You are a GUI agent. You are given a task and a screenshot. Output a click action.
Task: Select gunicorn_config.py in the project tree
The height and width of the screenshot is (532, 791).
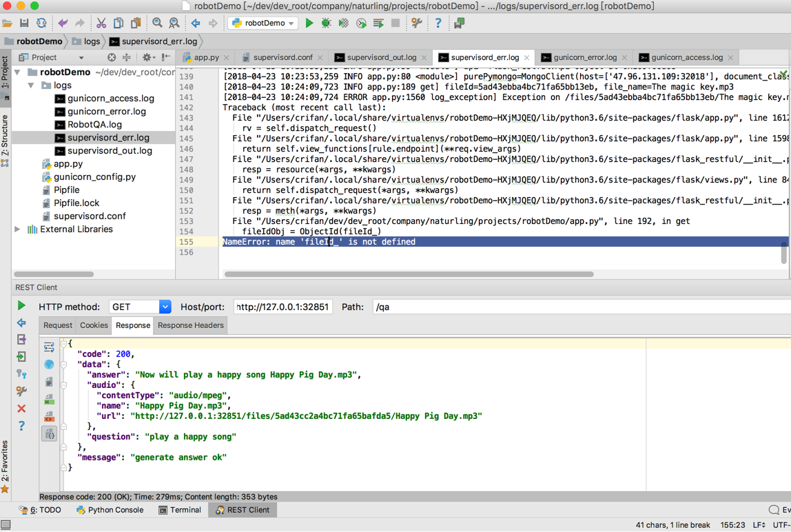94,177
